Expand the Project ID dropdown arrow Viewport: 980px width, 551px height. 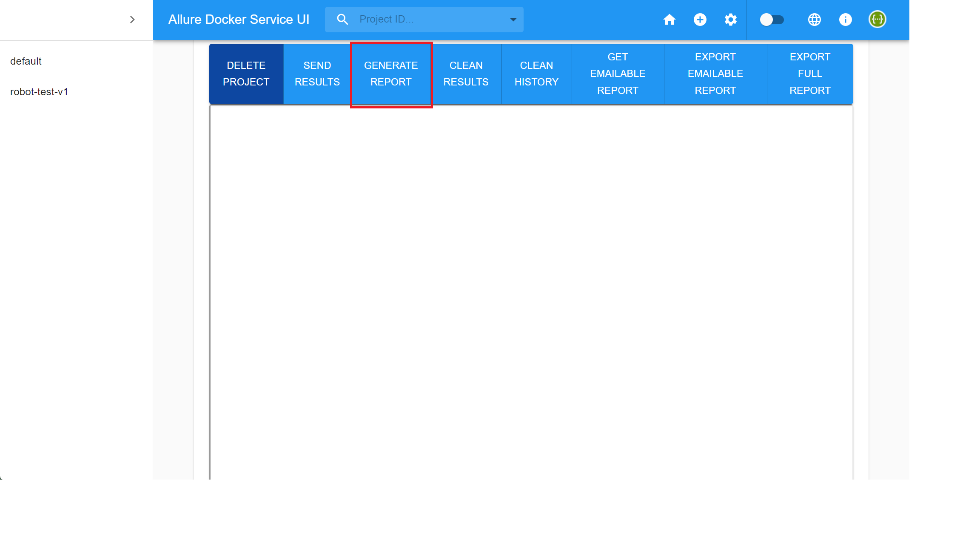point(513,20)
